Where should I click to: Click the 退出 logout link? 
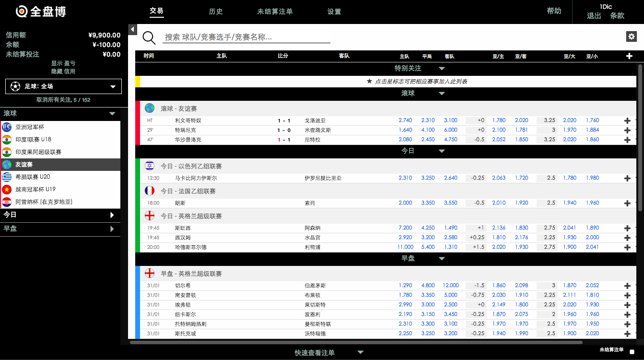coord(594,16)
